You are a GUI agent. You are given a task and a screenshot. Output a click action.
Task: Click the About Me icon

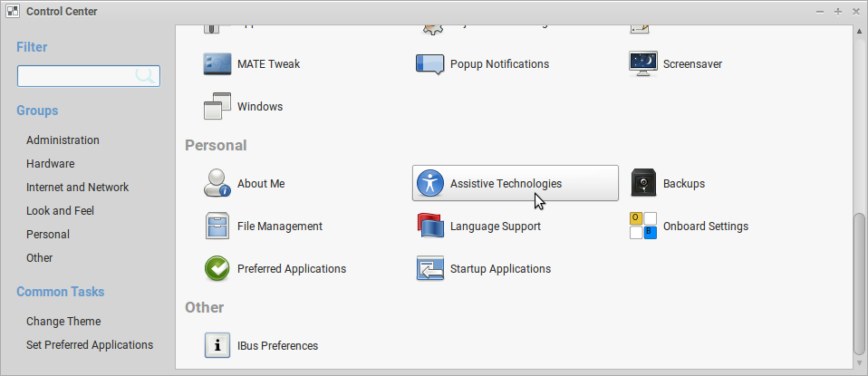point(217,183)
